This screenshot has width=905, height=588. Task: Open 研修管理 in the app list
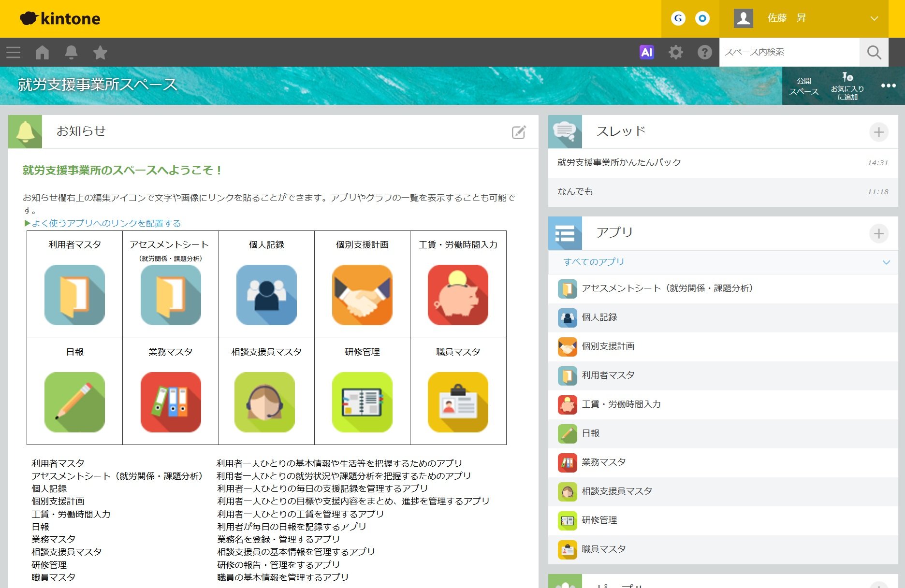click(599, 520)
